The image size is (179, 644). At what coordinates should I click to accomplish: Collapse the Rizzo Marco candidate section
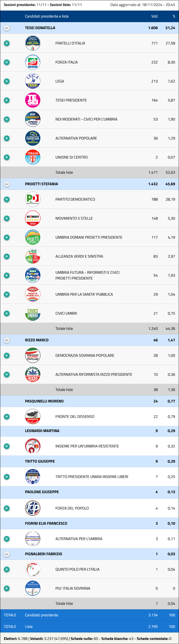(7, 340)
